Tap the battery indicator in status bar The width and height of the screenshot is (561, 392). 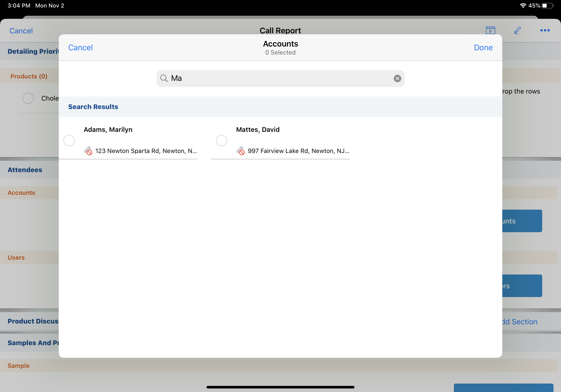coord(547,6)
